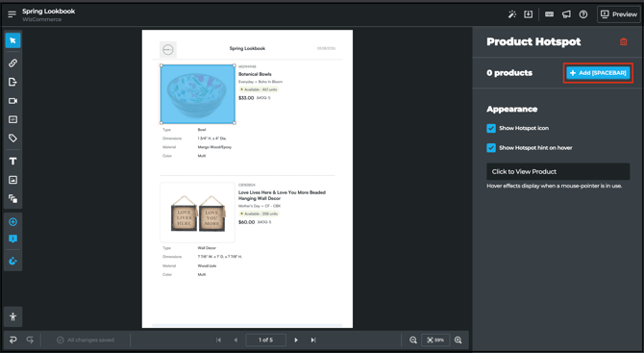Image resolution: width=644 pixels, height=353 pixels.
Task: Select the slideshow gallery tool
Action: [x=12, y=199]
